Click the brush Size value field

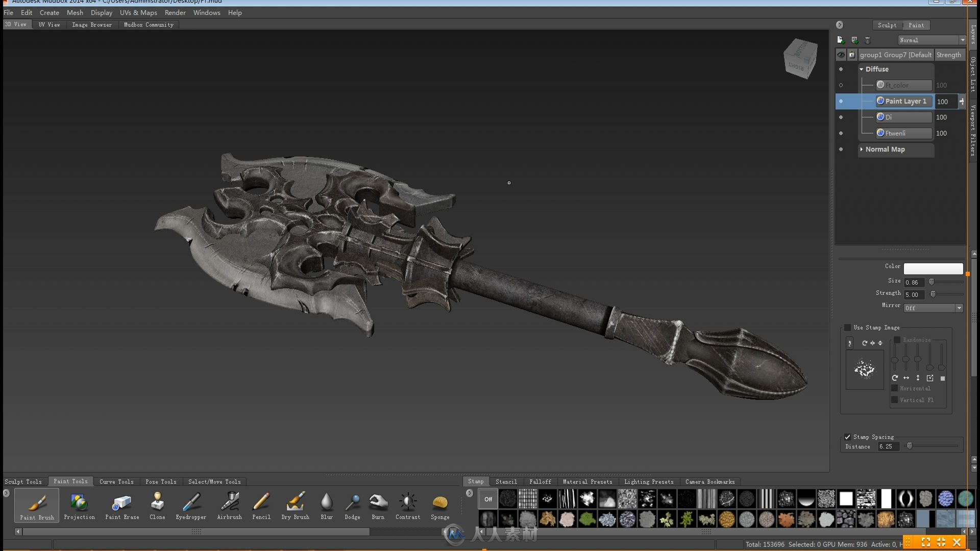[914, 282]
